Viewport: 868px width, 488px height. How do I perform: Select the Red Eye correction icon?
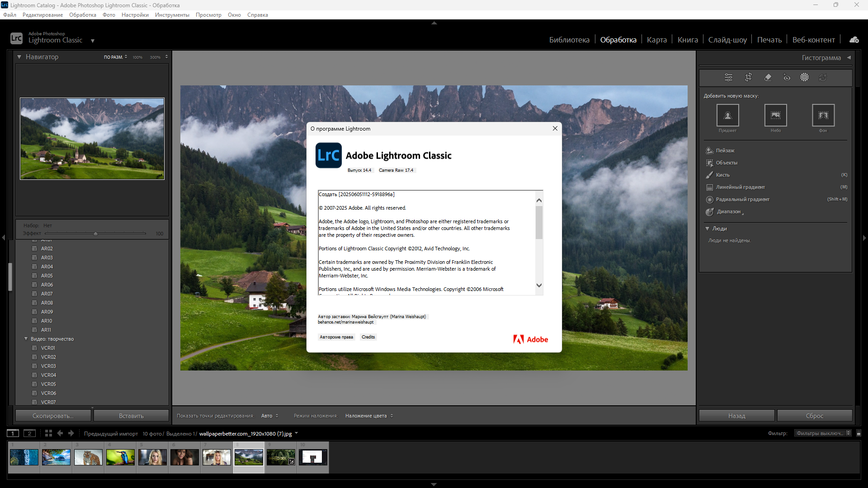[787, 77]
